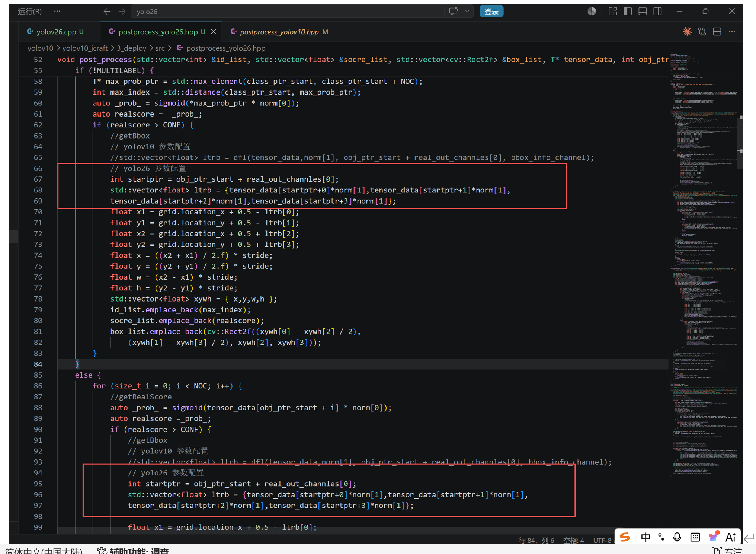Navigate back with the left arrow
756x554 pixels.
107,12
